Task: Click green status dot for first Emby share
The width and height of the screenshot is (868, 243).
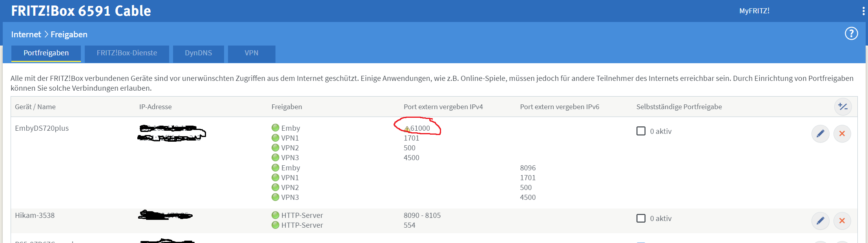Action: 275,128
